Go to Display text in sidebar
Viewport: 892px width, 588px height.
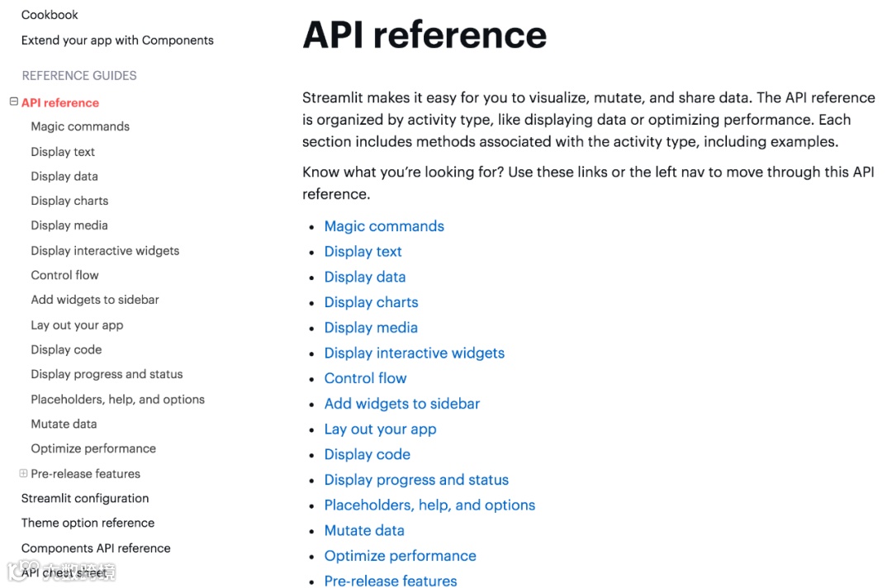coord(63,152)
